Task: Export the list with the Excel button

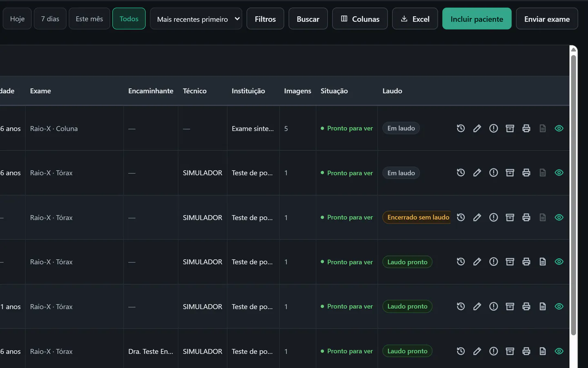Action: (x=415, y=19)
